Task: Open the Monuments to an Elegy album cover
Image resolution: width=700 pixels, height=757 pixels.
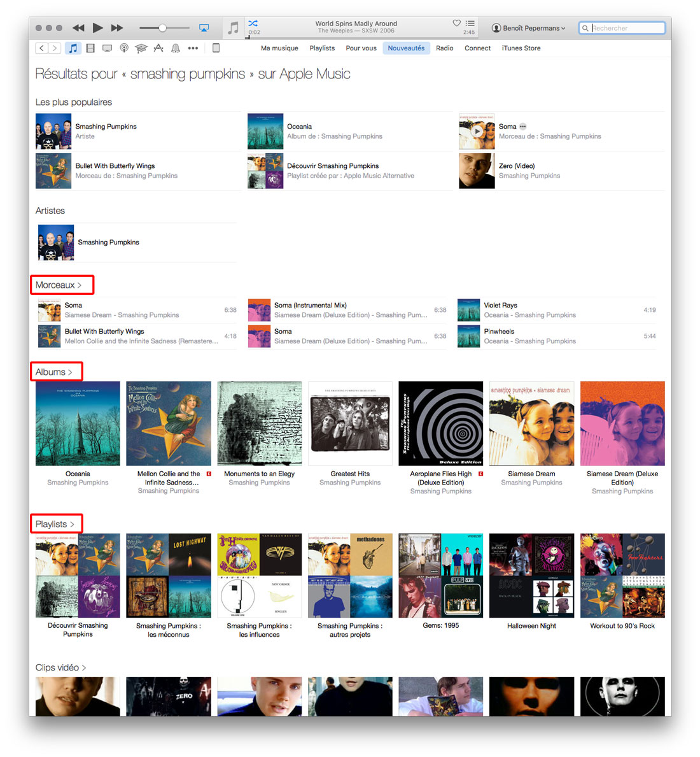Action: (260, 423)
